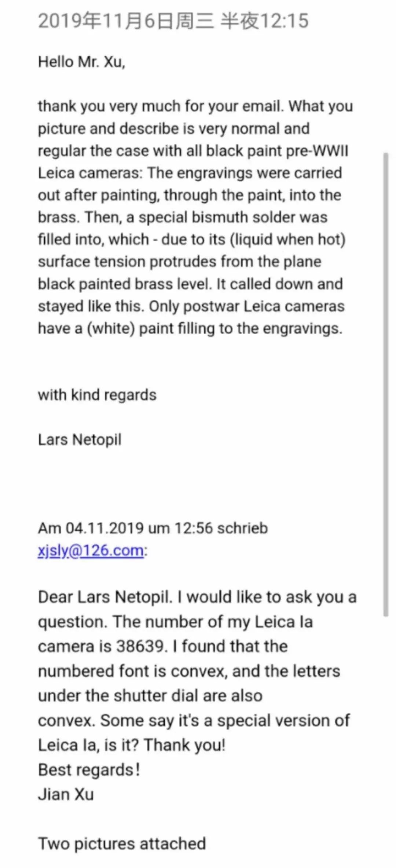
Task: Click the vertical scrollbar thumb
Action: 385,384
